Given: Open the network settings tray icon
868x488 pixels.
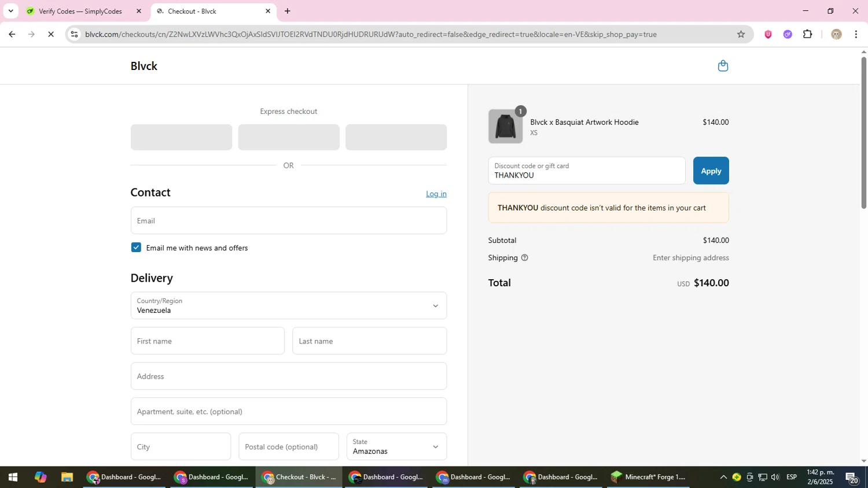Looking at the screenshot, I should click(x=763, y=477).
